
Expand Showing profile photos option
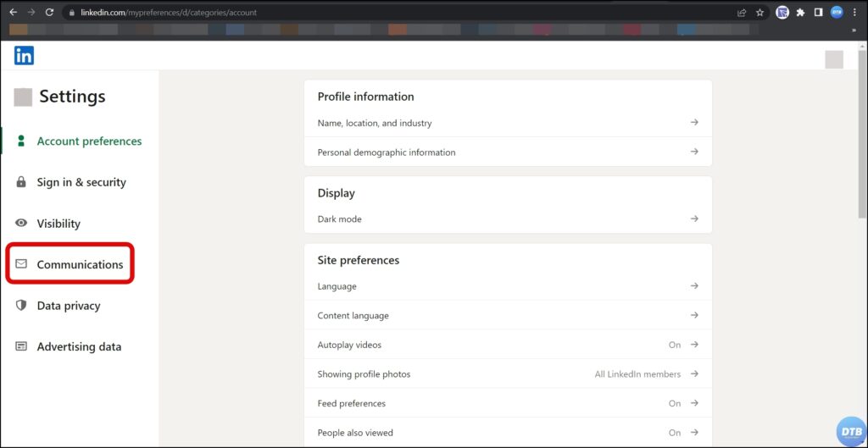[507, 374]
